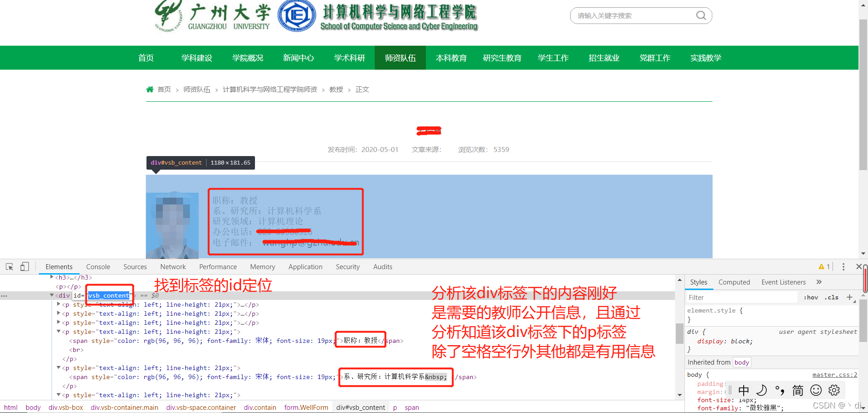Select form.WellForm in DOM breadcrumb

click(x=306, y=407)
